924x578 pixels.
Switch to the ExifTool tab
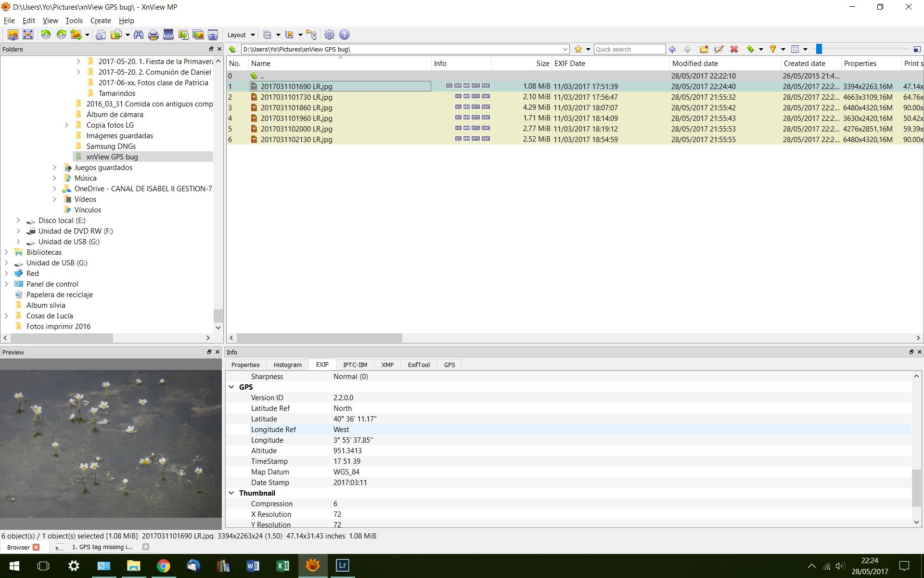click(418, 365)
